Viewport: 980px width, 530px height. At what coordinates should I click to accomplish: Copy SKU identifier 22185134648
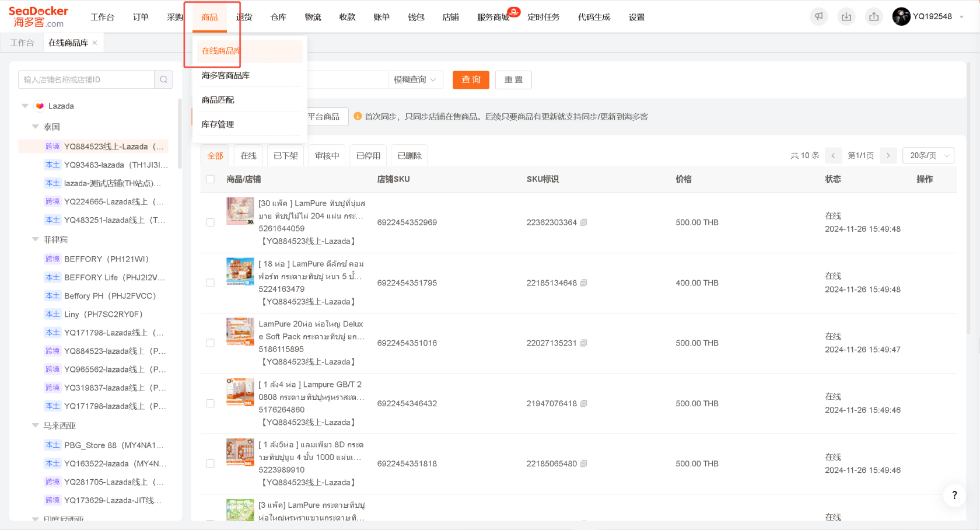point(584,283)
